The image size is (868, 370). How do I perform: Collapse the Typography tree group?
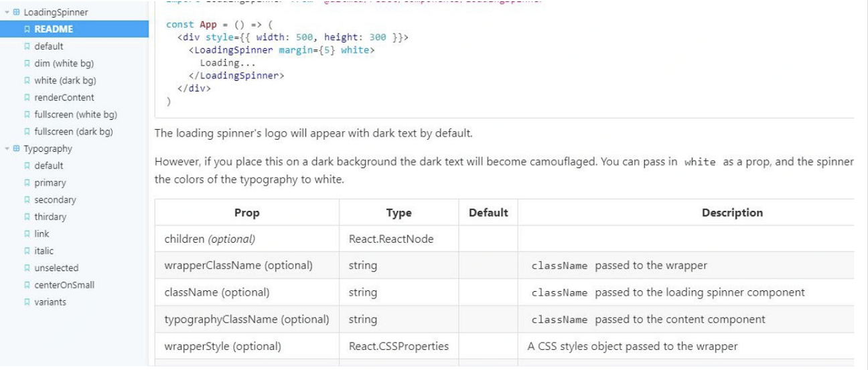(7, 149)
